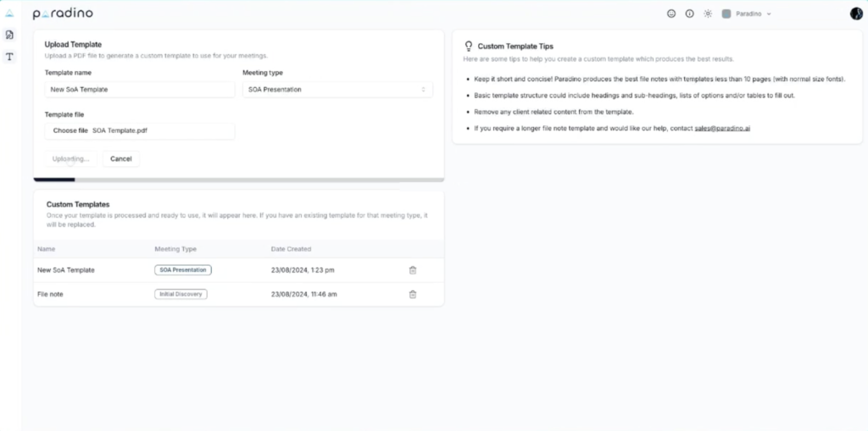The image size is (868, 431).
Task: Click the Template name input field
Action: coord(139,90)
